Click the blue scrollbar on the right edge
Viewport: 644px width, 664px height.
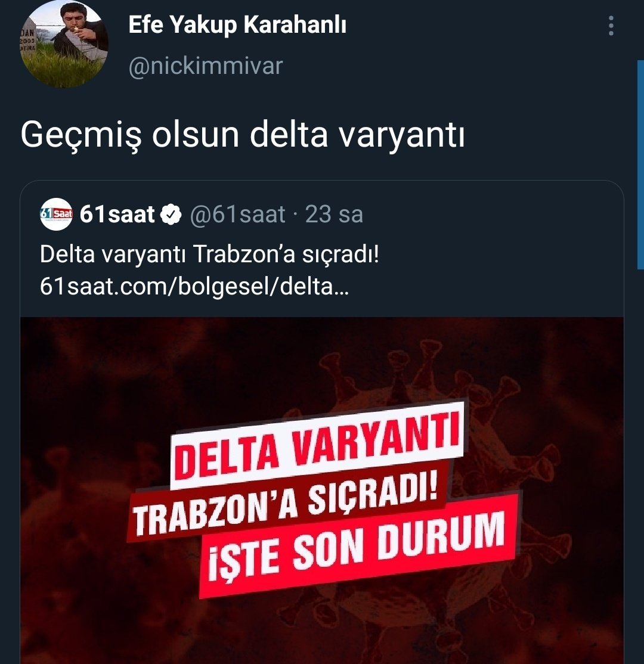640,165
